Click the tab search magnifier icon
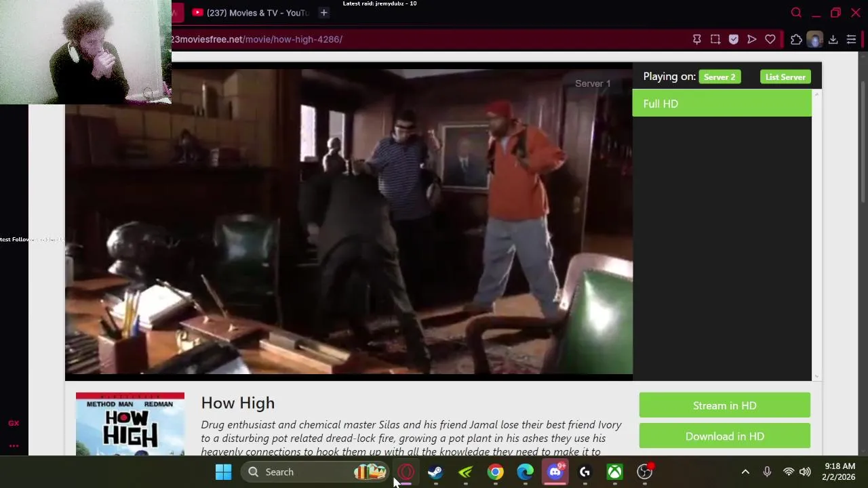 click(796, 13)
